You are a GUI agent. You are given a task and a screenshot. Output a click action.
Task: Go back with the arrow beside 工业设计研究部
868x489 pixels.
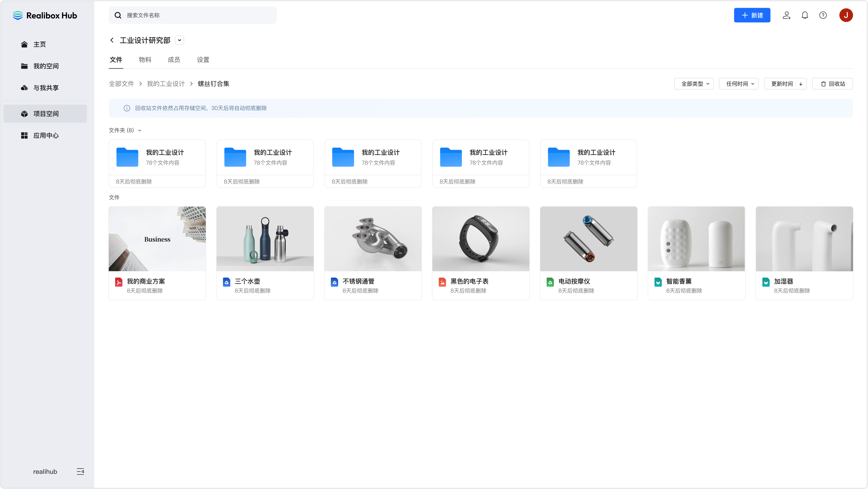(112, 40)
